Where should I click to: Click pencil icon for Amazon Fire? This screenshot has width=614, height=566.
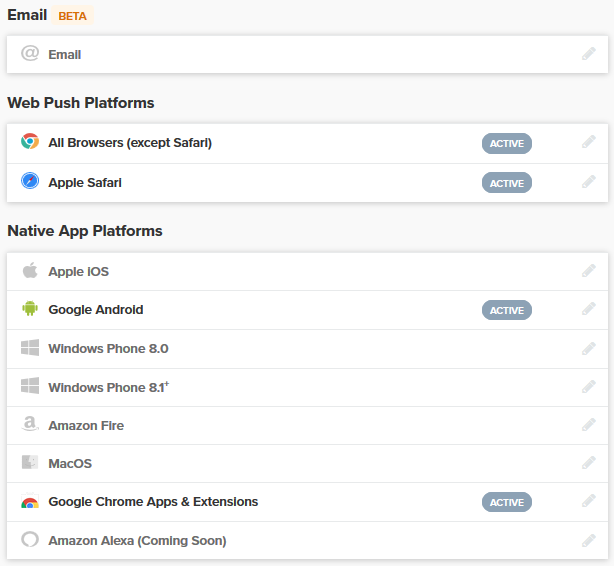pos(589,425)
